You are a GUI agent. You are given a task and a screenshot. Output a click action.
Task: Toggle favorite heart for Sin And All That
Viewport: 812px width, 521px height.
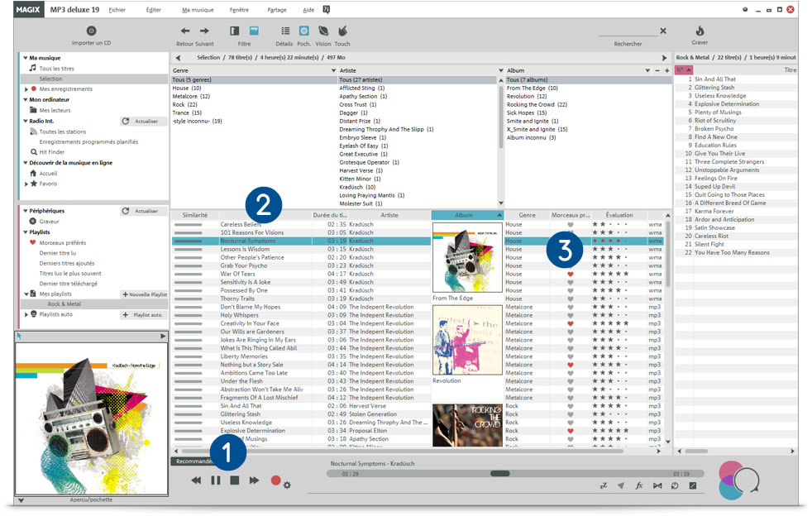[571, 406]
